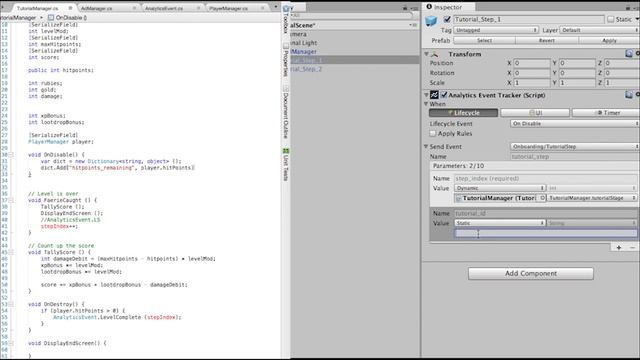Open the TutorialManager.tutorialStage property dropdown
640x360 pixels.
coord(592,198)
